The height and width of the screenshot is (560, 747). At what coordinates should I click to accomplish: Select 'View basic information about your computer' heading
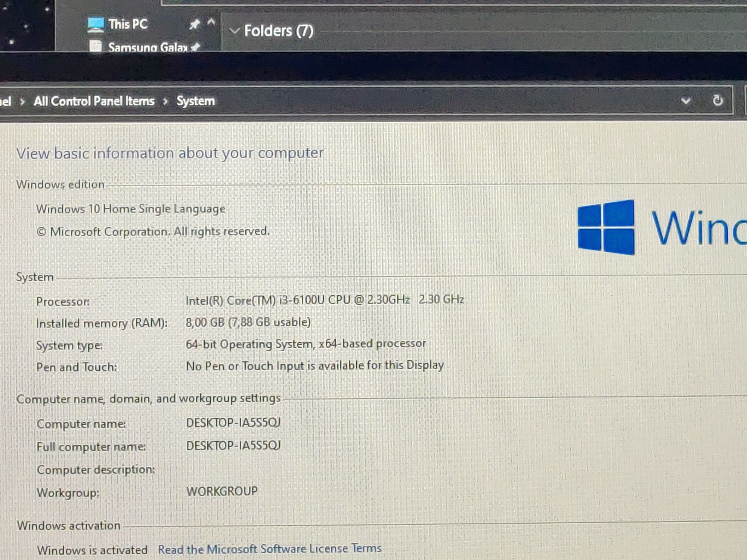(x=170, y=153)
